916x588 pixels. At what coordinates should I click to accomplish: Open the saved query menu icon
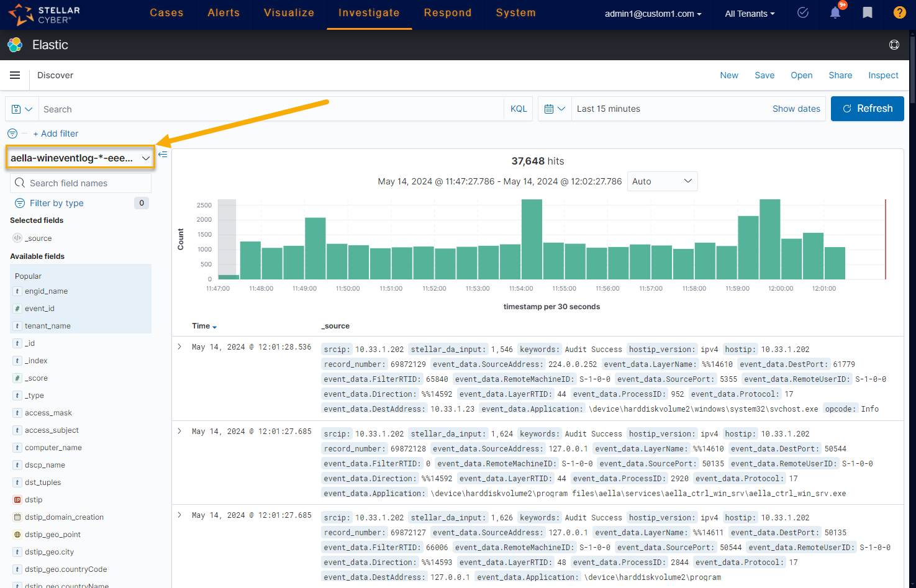tap(22, 109)
